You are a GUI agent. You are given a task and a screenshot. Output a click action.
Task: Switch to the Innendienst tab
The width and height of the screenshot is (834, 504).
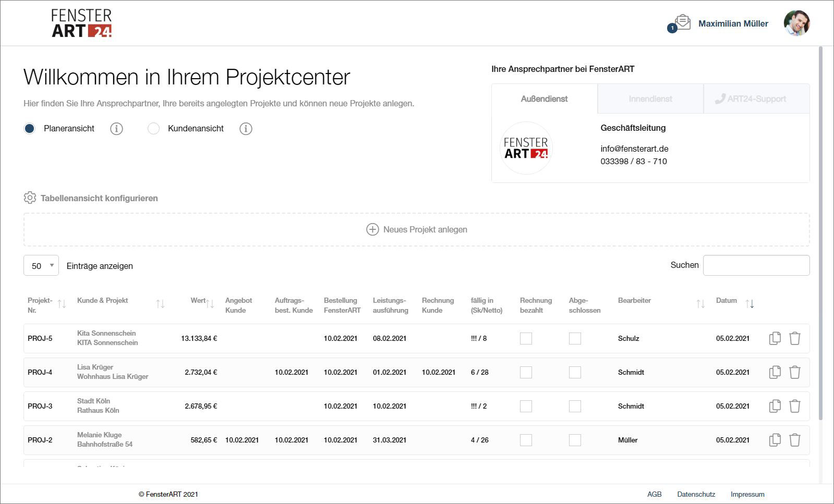pyautogui.click(x=650, y=99)
